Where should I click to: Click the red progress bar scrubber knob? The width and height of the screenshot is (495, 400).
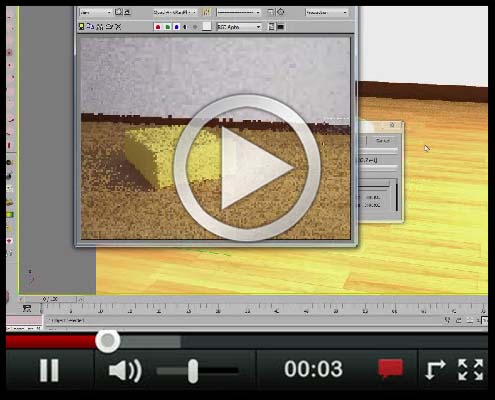(x=107, y=341)
